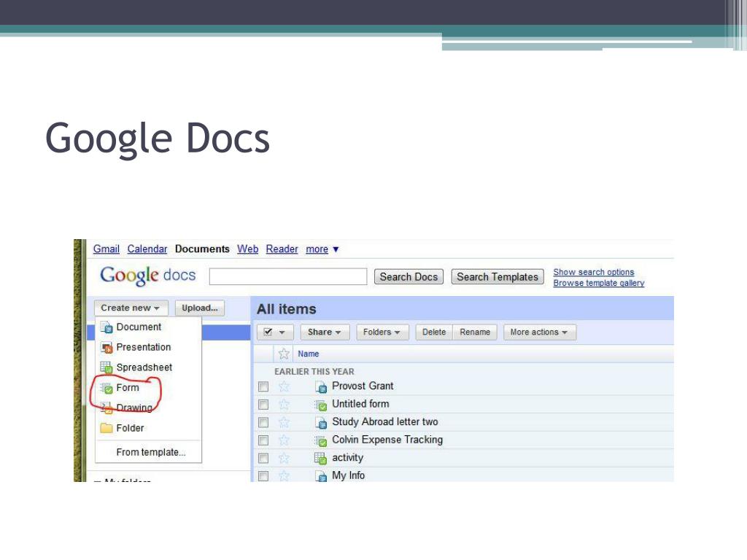Image resolution: width=747 pixels, height=560 pixels.
Task: Choose Spreadsheet from Create new menu
Action: [144, 367]
